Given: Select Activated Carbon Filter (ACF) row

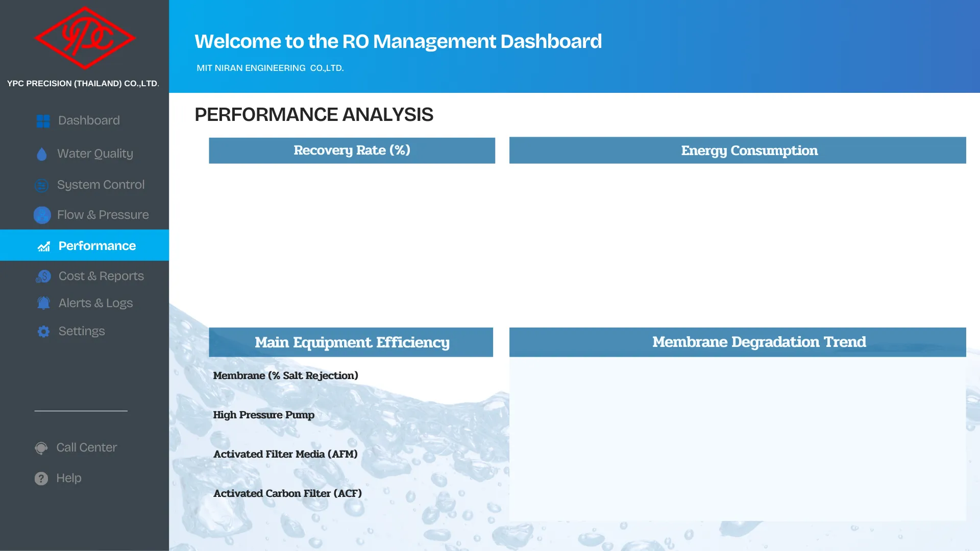Looking at the screenshot, I should 287,493.
